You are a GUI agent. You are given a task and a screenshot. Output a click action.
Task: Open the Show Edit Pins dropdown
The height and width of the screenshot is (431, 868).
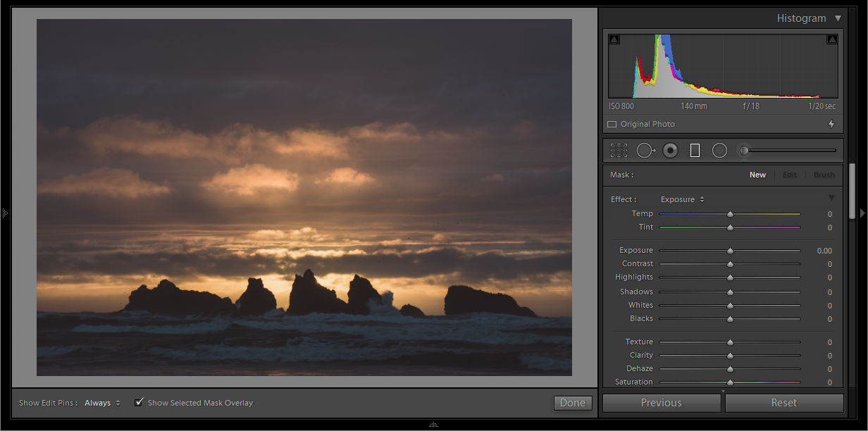102,403
